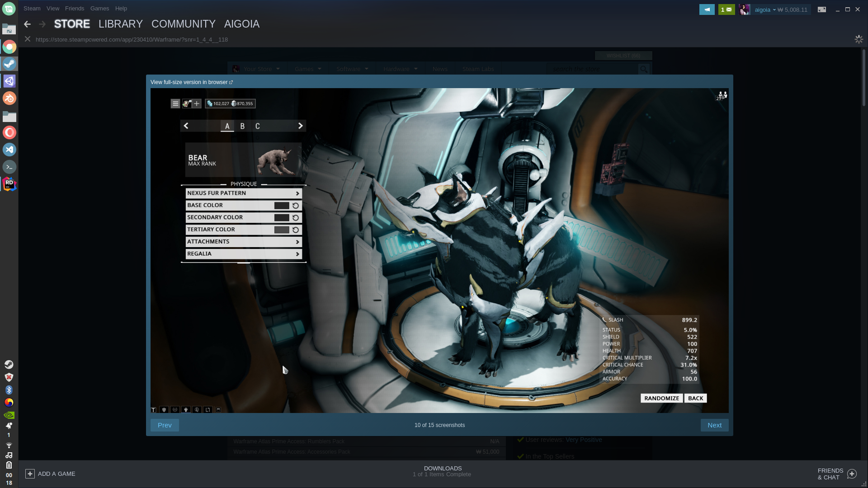Screen dimensions: 868x488
Task: Click the Steam icon in the dock
Action: tap(9, 64)
